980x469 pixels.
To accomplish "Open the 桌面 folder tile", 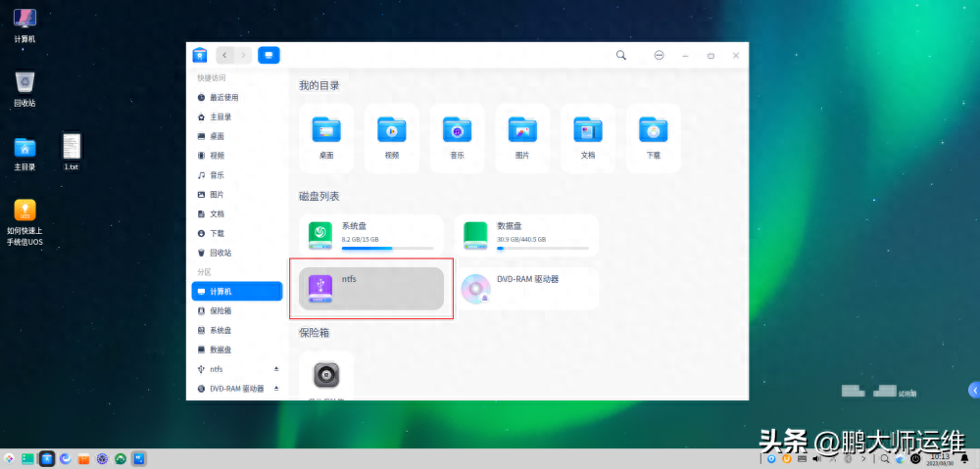I will click(326, 138).
